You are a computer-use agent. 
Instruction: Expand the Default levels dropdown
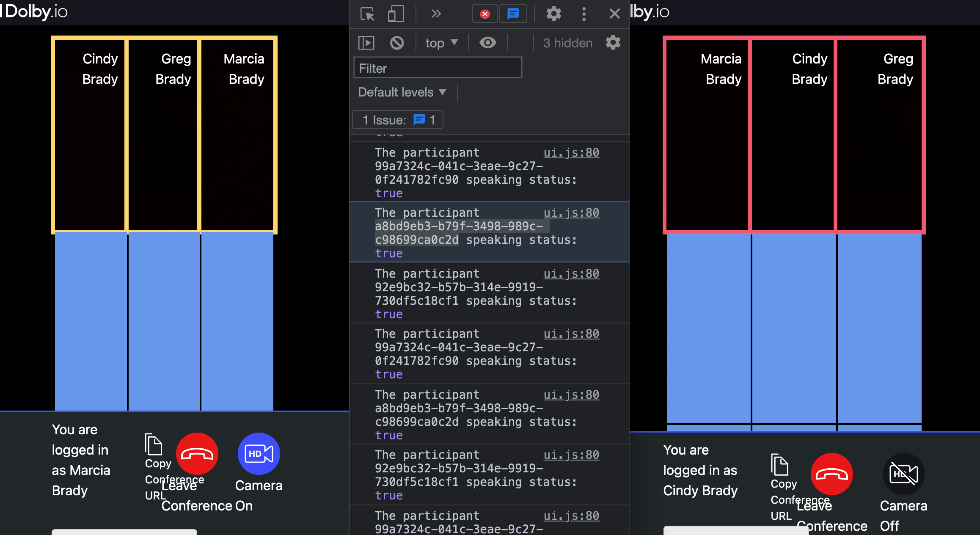pos(402,92)
